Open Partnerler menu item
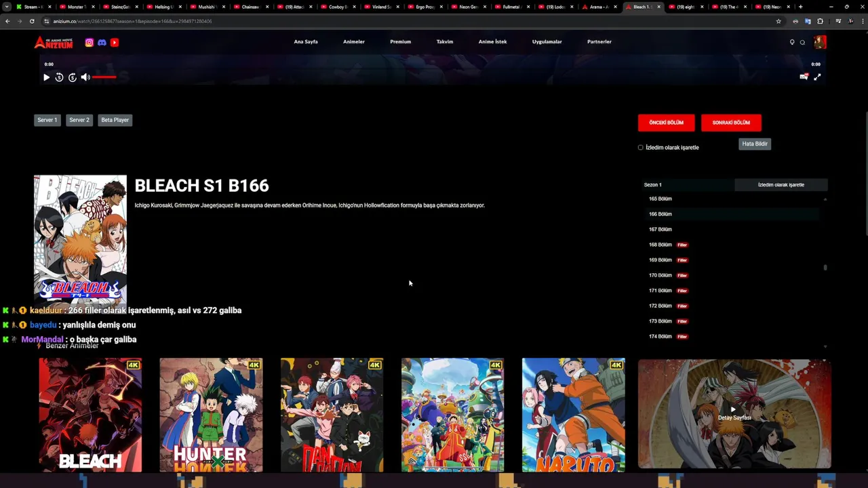 [x=599, y=42]
